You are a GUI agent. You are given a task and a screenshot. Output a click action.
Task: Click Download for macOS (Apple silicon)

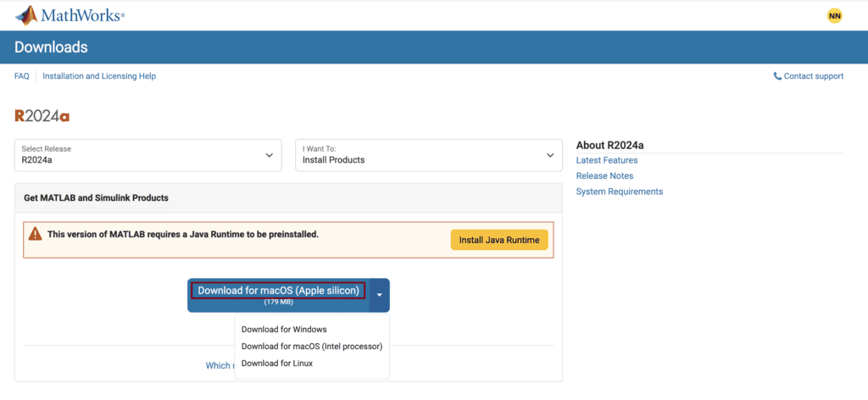tap(278, 295)
